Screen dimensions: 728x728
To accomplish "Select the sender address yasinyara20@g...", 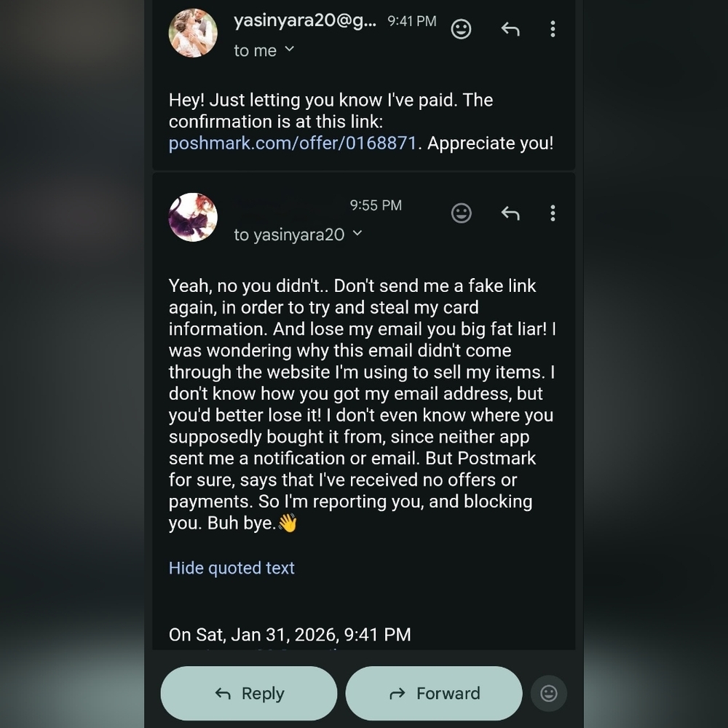I will coord(305,21).
